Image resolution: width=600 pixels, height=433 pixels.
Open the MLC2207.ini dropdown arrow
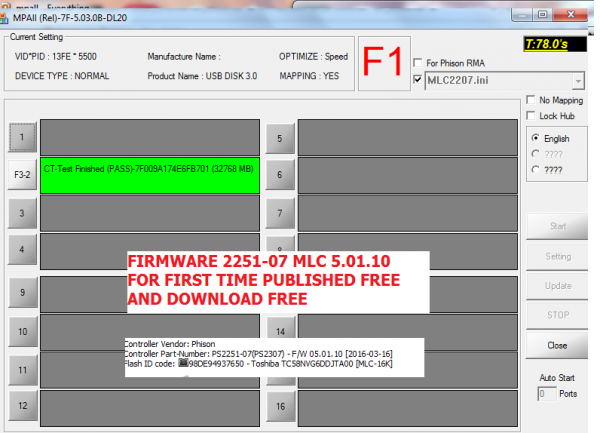coord(578,81)
